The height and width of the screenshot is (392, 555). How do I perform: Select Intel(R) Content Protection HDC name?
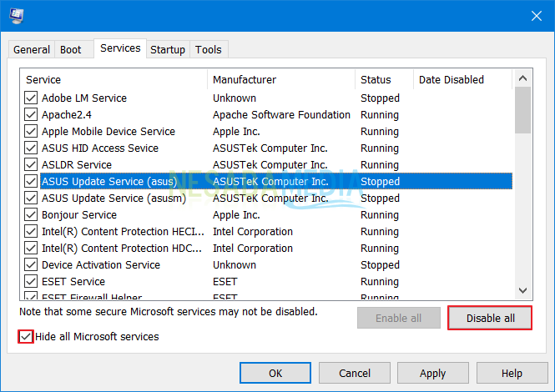(122, 248)
